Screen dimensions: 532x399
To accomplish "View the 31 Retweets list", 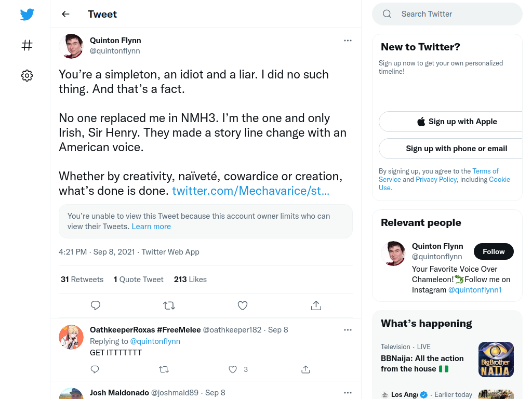I will (82, 280).
